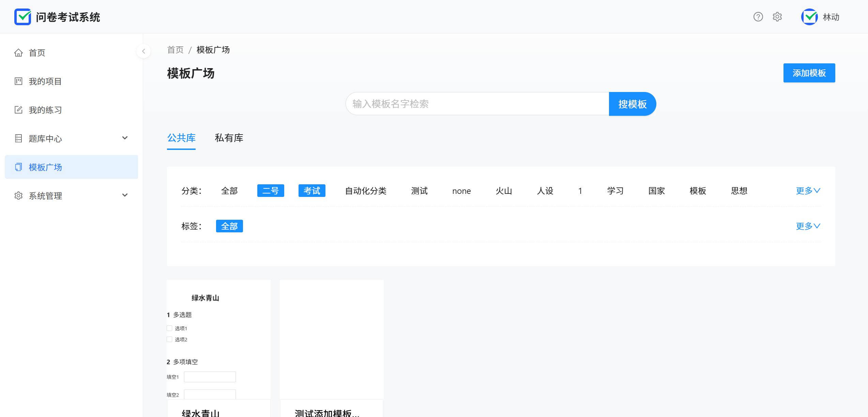The width and height of the screenshot is (868, 417).
Task: Switch to the 私有库 tab
Action: [229, 138]
